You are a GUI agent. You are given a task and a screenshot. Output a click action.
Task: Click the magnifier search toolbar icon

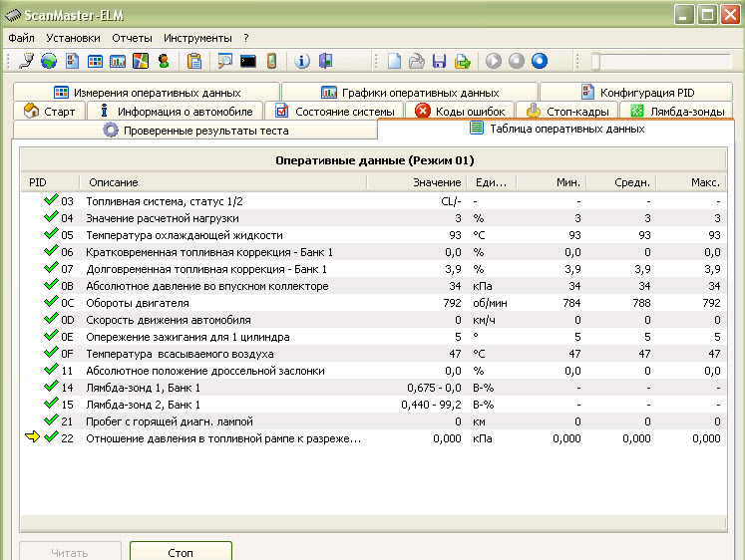tap(225, 61)
